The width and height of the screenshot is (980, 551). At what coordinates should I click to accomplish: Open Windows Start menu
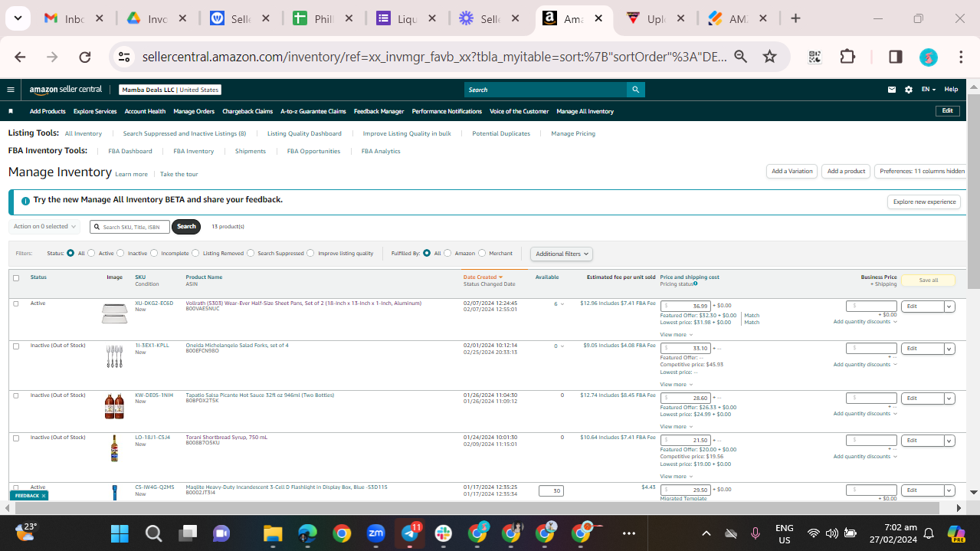[120, 533]
